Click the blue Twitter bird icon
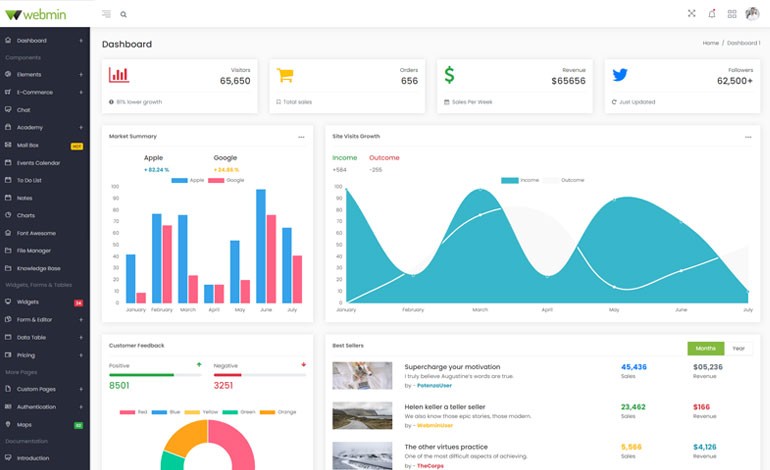The width and height of the screenshot is (770, 470). [x=620, y=75]
